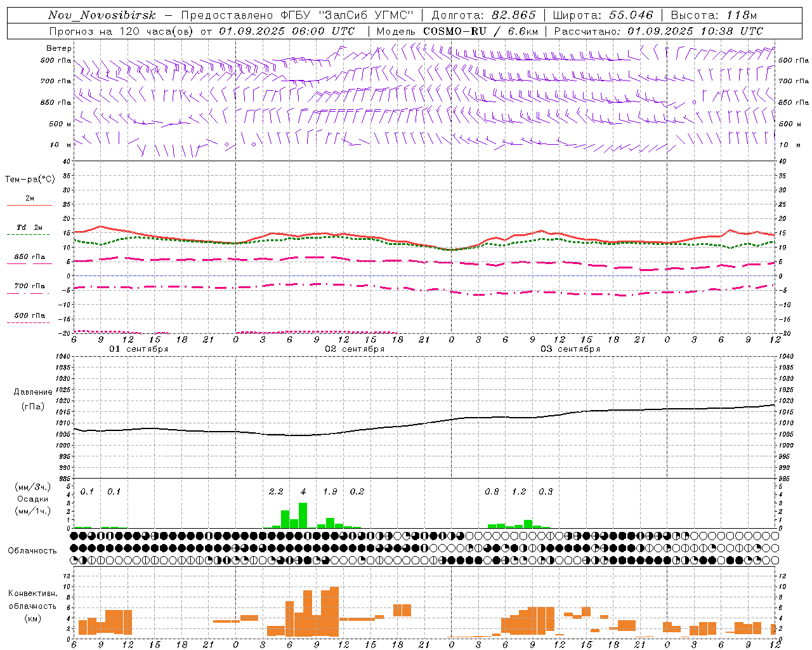Click the 1.9 precipitation total value
The height and width of the screenshot is (650, 812).
(x=330, y=492)
